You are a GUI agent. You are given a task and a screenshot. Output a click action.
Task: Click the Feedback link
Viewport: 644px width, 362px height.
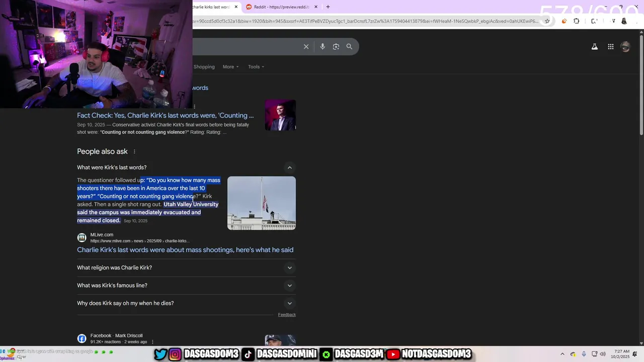[287, 315]
